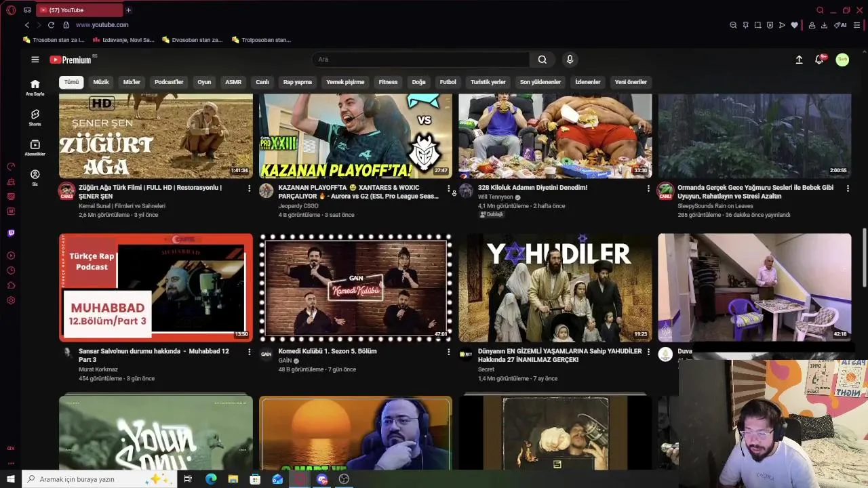The height and width of the screenshot is (488, 868).
Task: Open options menu for Ormanda Gerçek Gece video
Action: pyautogui.click(x=848, y=188)
